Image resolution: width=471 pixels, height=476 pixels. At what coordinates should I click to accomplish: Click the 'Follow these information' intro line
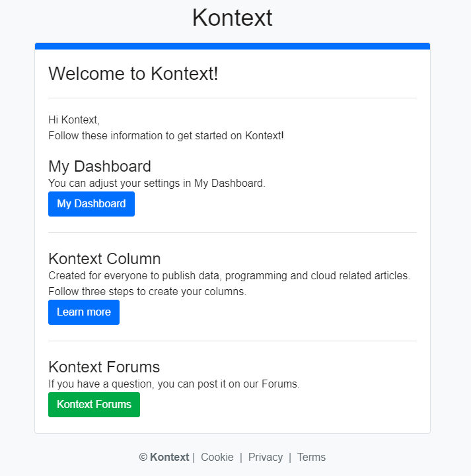coord(166,136)
